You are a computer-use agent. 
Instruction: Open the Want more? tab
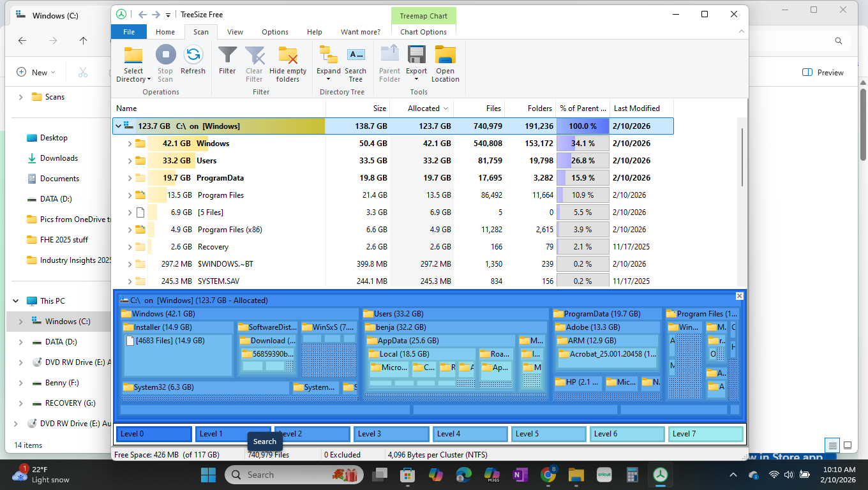tap(361, 32)
